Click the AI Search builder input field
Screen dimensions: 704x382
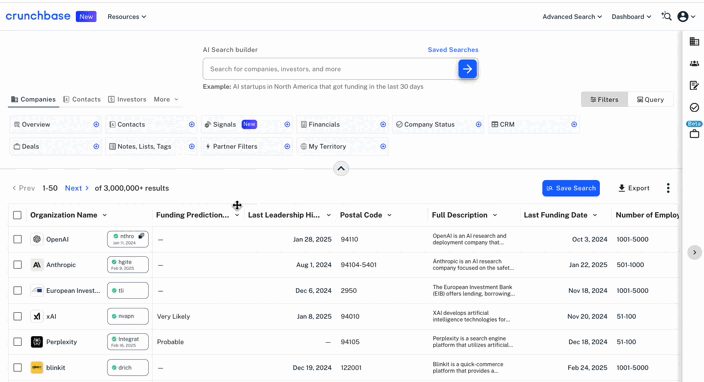331,69
